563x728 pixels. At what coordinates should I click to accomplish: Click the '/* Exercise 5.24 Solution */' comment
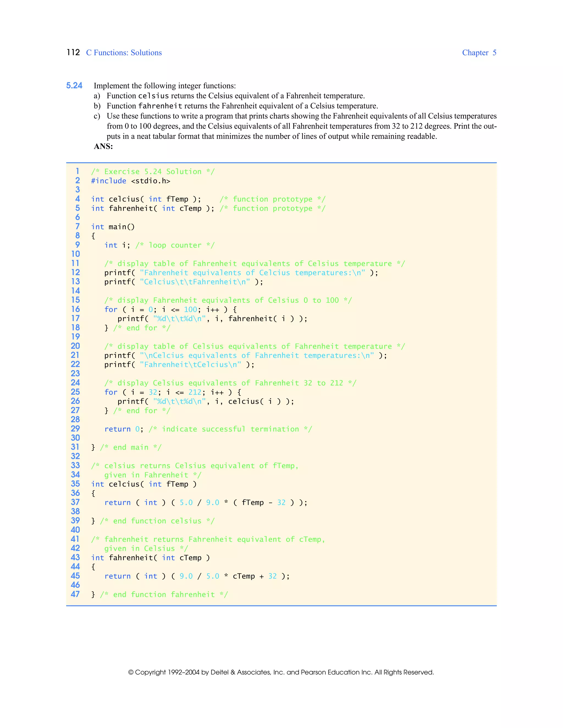click(x=153, y=171)
